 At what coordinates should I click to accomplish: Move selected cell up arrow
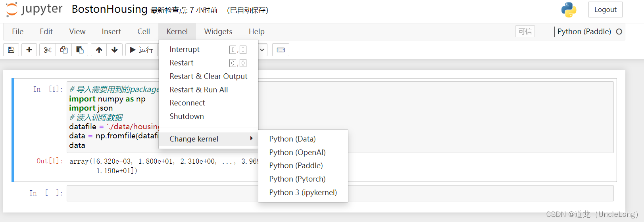(x=99, y=50)
